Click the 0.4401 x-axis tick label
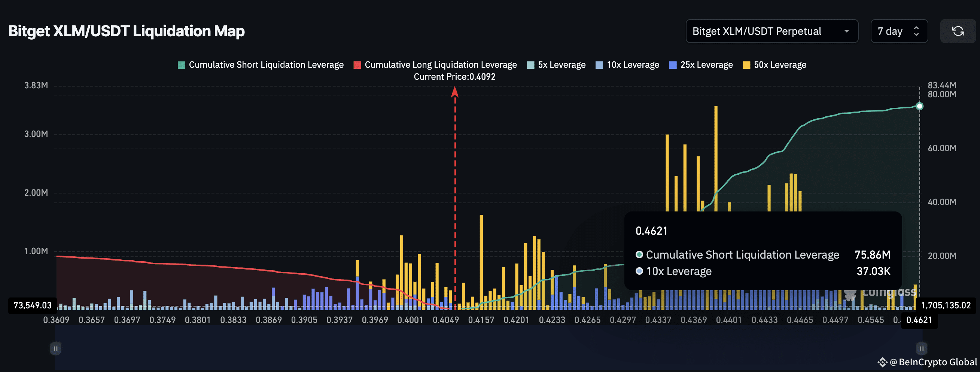The image size is (980, 372). coord(729,320)
